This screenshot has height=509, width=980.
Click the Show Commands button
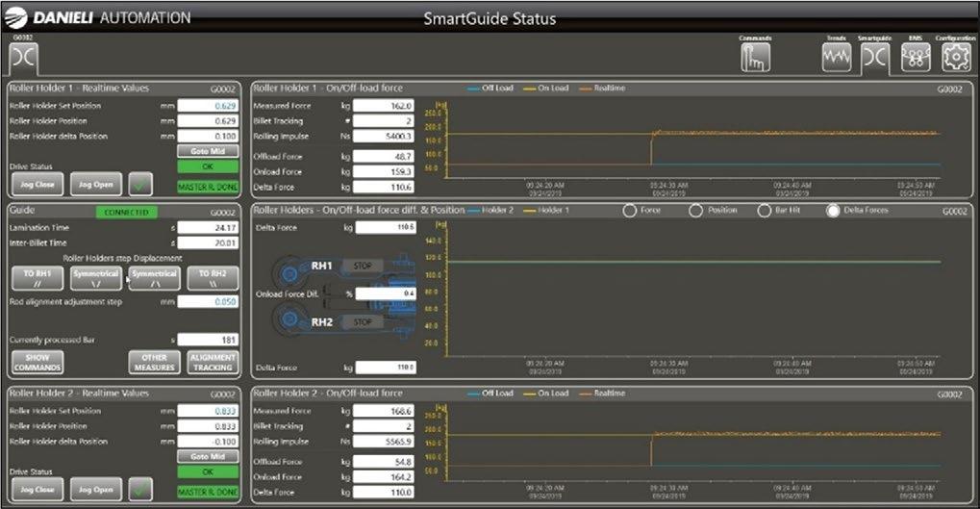[38, 362]
